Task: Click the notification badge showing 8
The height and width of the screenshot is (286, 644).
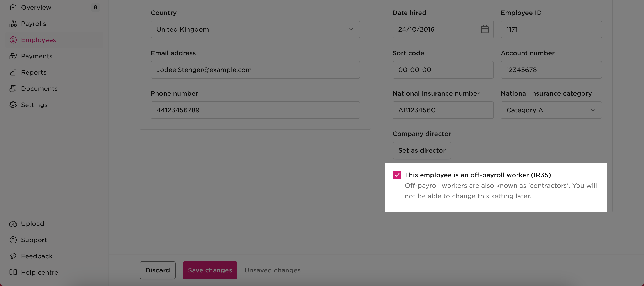Action: point(95,7)
